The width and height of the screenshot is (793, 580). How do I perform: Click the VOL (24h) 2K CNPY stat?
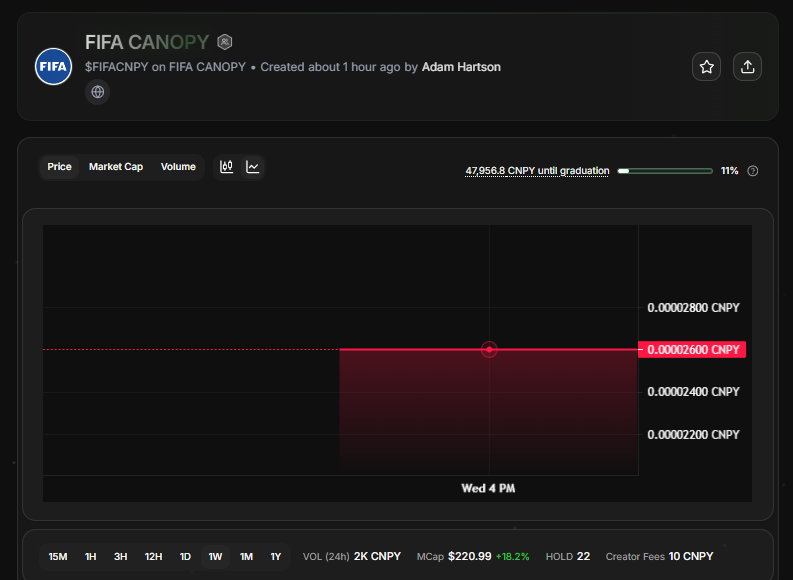pos(351,557)
